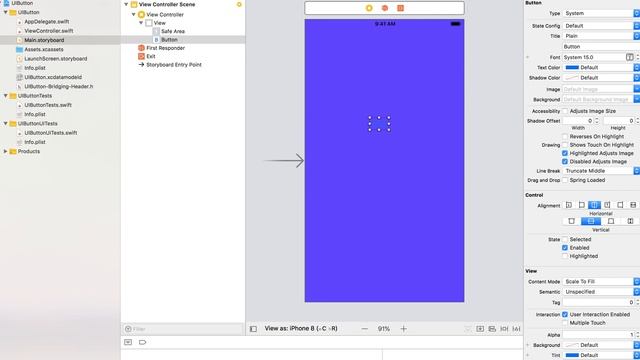Screen dimensions: 640x360
Task: Set vertical alignment to bottom
Action: click(x=611, y=221)
